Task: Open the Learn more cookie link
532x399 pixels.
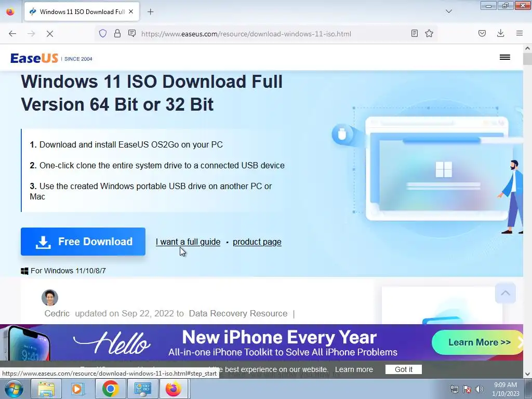Action: [x=354, y=369]
